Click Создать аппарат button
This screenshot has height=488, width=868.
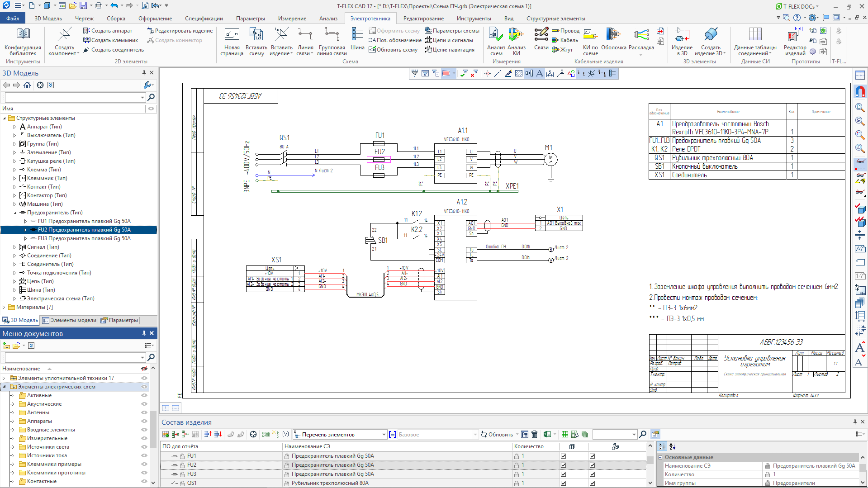[x=108, y=31]
